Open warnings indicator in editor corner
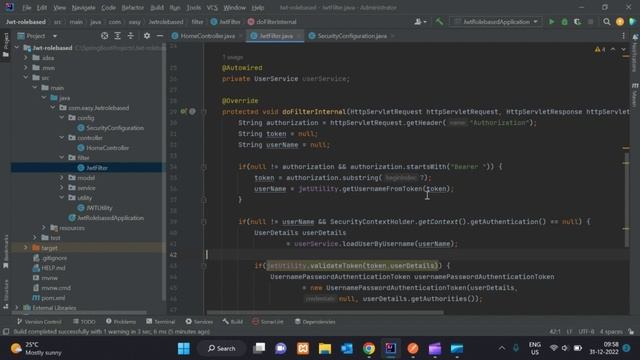 click(x=600, y=49)
